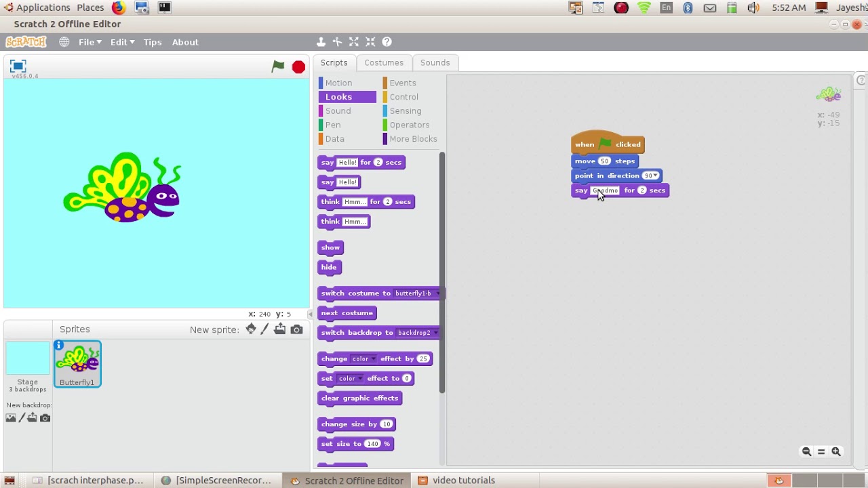Screen dimensions: 868x488
Task: Select the Control block category
Action: coord(403,97)
